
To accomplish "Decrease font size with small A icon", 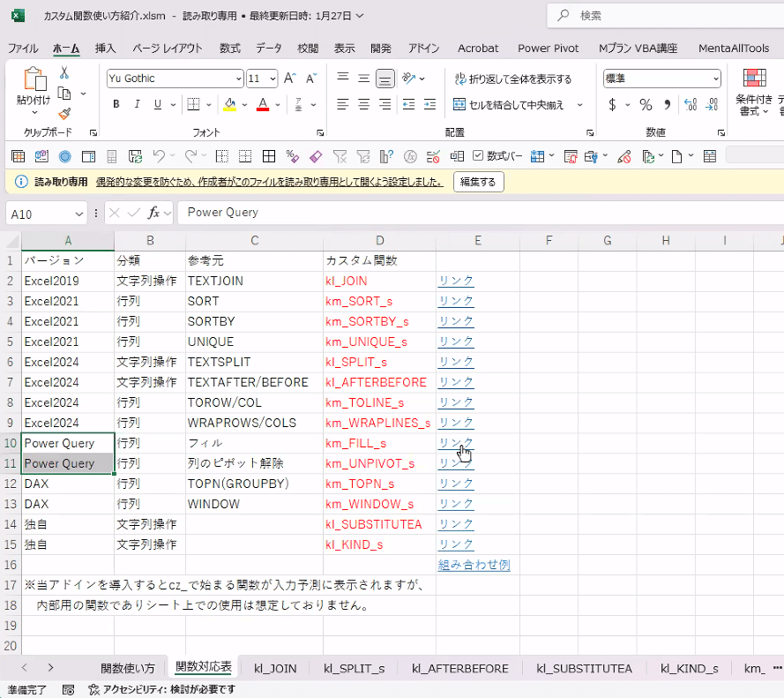I will pyautogui.click(x=311, y=79).
